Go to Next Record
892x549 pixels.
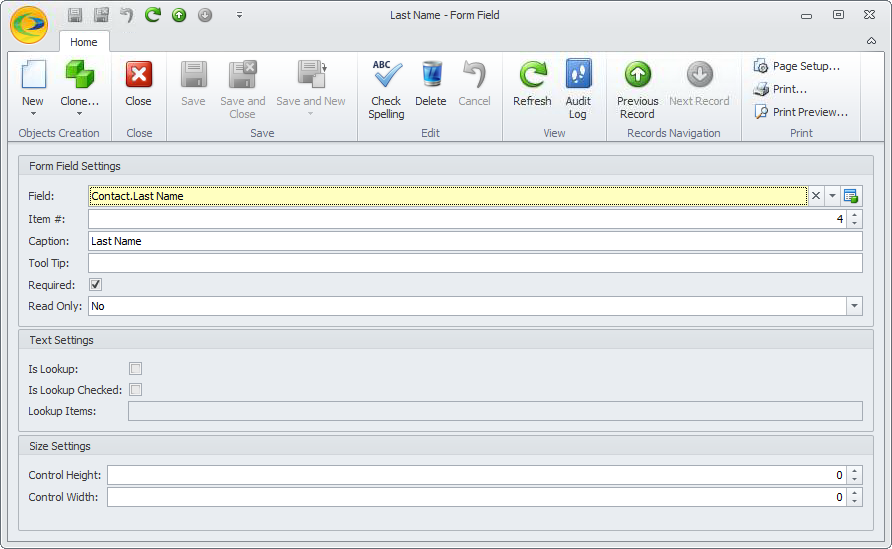(x=699, y=84)
